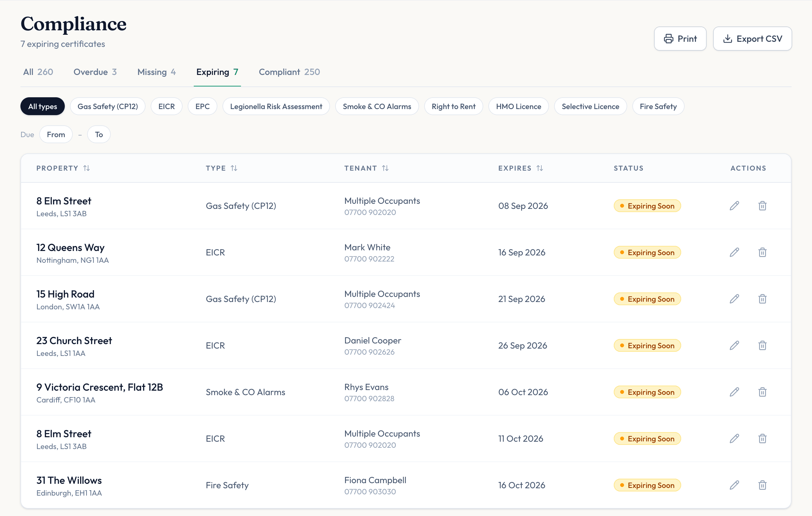This screenshot has height=516, width=812.
Task: Edit the 23 Church Street EICR record
Action: 734,345
